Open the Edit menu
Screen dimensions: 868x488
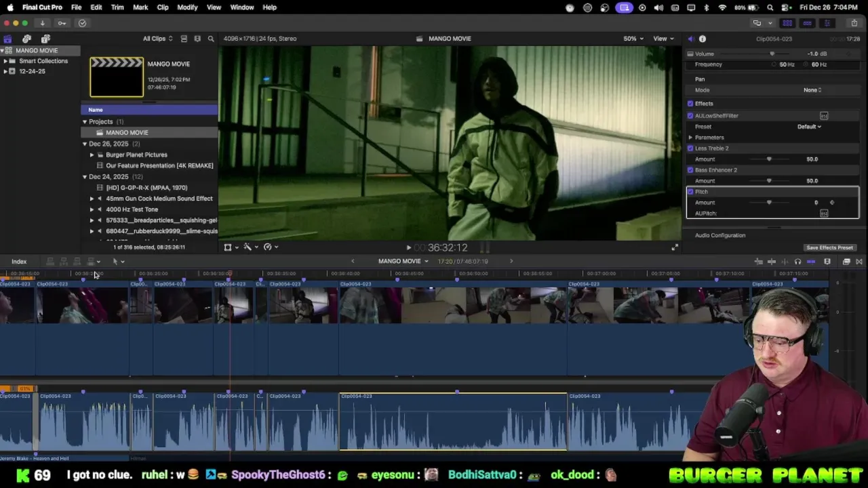point(96,7)
